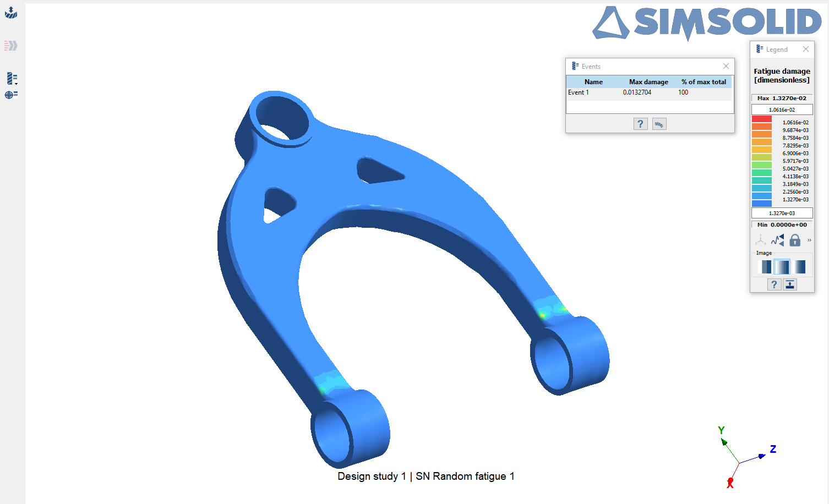829x504 pixels.
Task: Click the Name column header
Action: pyautogui.click(x=593, y=82)
